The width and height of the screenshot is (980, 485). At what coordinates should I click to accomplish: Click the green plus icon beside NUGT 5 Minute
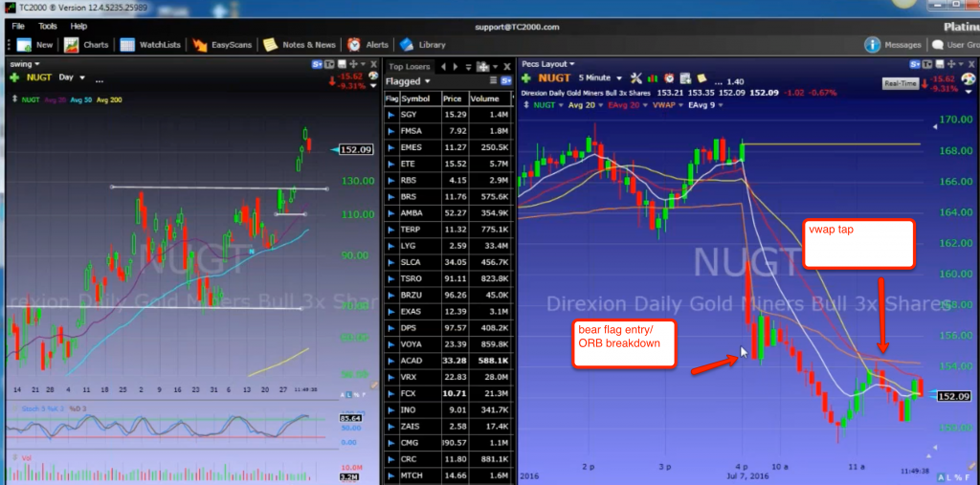pos(526,77)
